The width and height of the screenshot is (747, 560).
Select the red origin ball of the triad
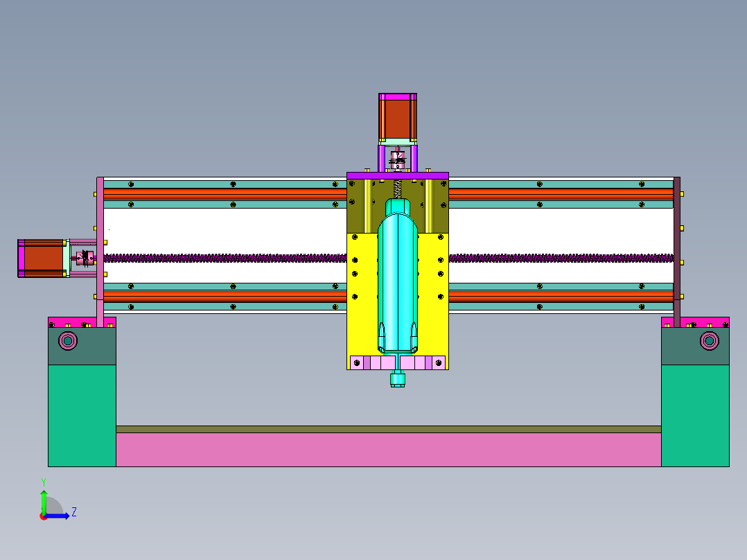[43, 516]
